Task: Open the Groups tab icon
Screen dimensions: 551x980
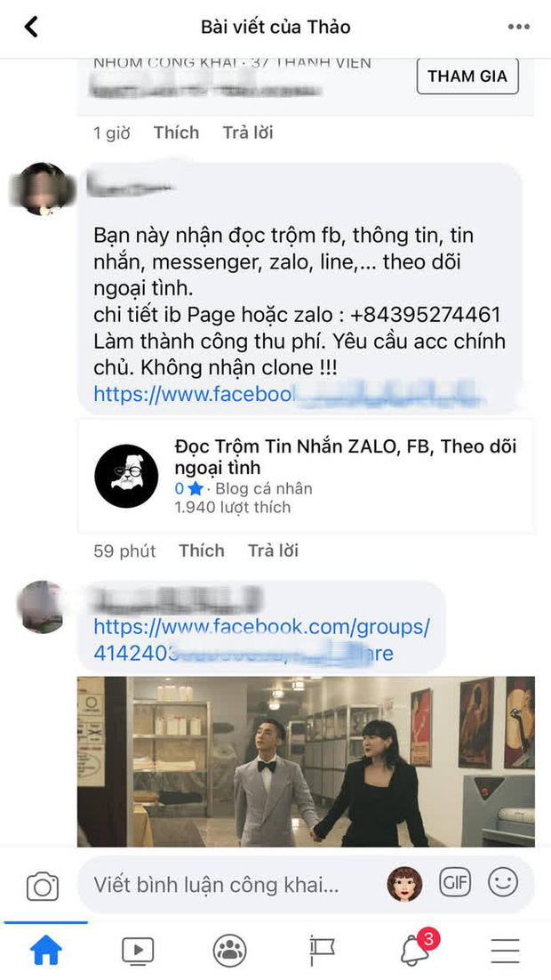Action: tap(230, 952)
